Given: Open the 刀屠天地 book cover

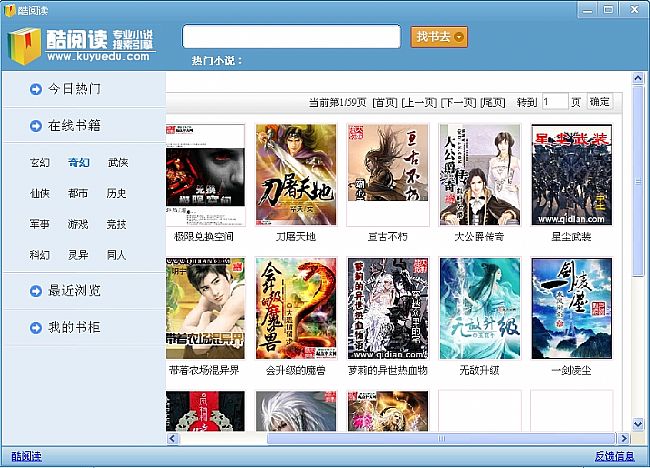Looking at the screenshot, I should coord(296,175).
